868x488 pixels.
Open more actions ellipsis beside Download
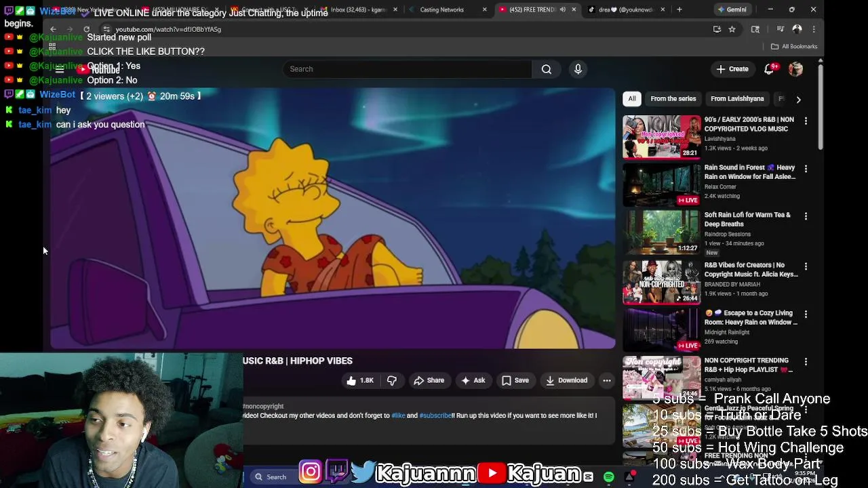pos(607,381)
